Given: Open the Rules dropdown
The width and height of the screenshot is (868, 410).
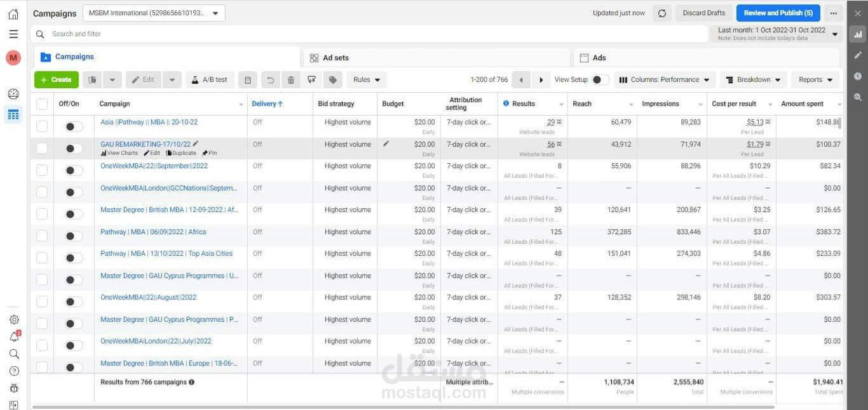Looking at the screenshot, I should coord(367,80).
